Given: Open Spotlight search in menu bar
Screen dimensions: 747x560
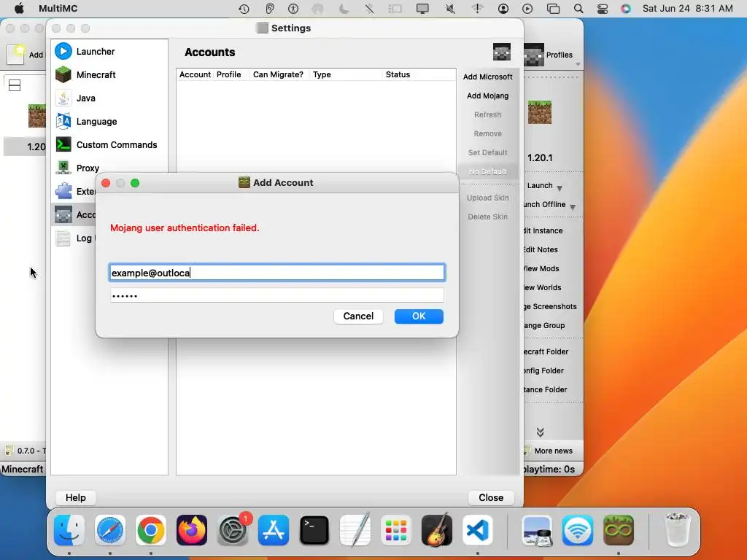Looking at the screenshot, I should coord(578,9).
